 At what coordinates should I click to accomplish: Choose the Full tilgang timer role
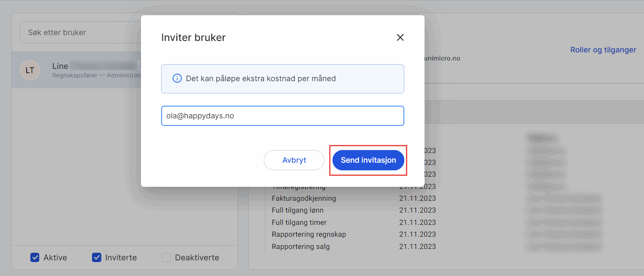point(299,222)
